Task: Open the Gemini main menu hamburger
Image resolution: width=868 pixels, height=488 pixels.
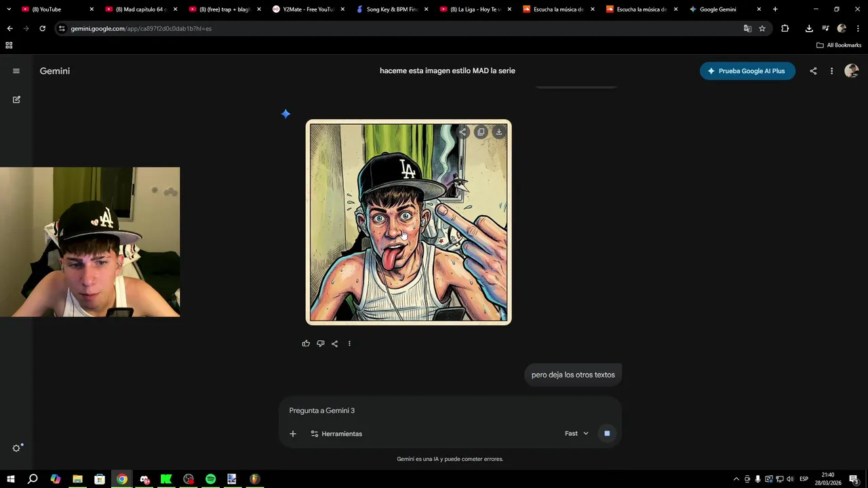Action: pyautogui.click(x=16, y=71)
